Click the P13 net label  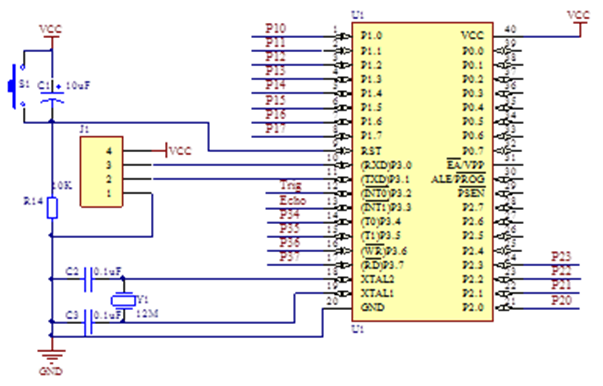click(276, 71)
